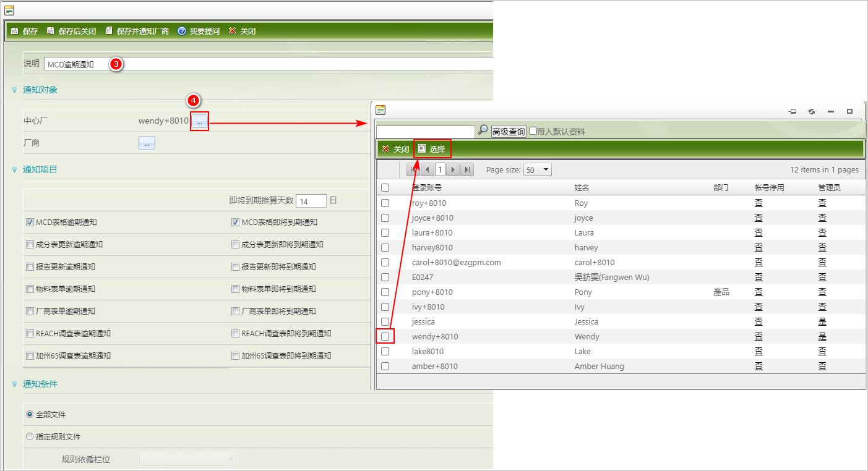Check the joyce+8010 row checkbox
The image size is (868, 471).
pos(385,218)
